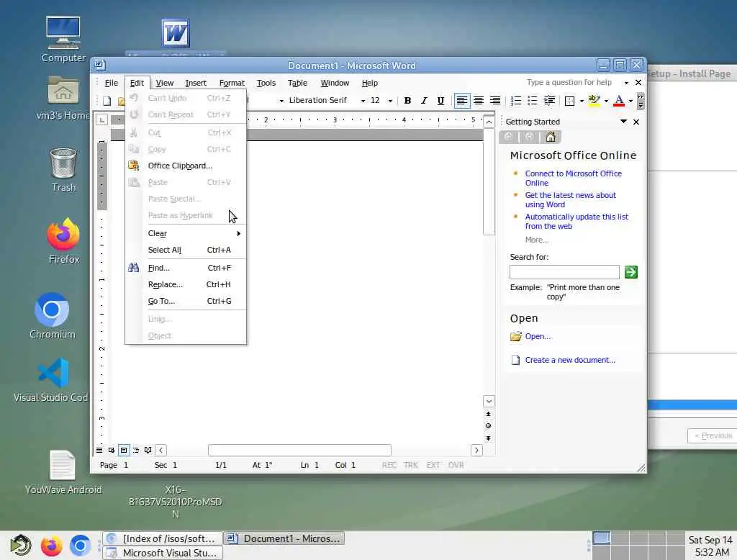Open the Getting Started pane dropdown

tap(623, 122)
